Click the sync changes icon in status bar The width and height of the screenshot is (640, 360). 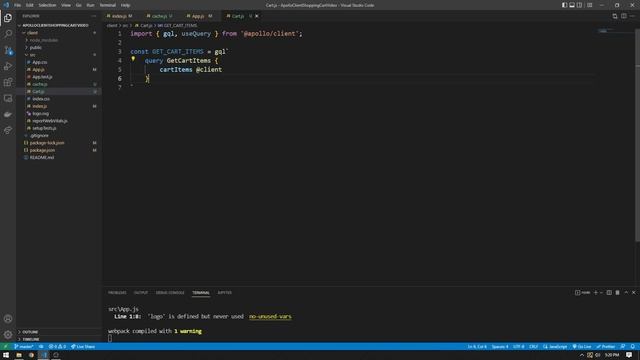pos(41,347)
